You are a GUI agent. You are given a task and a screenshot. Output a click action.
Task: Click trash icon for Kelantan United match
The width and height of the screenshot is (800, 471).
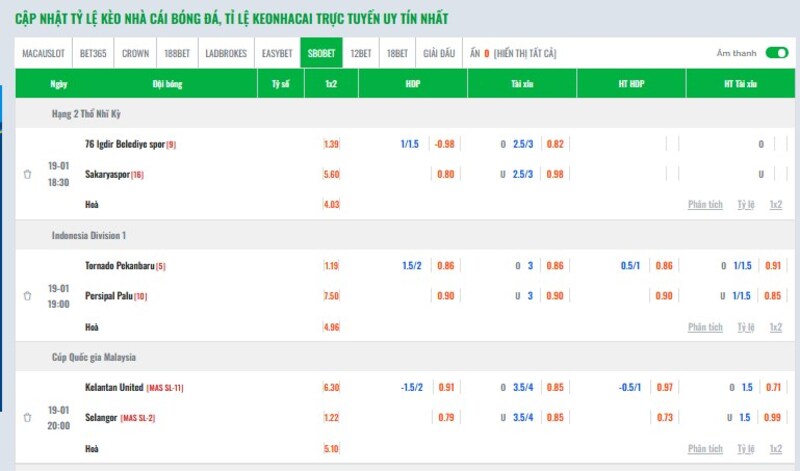(x=27, y=417)
